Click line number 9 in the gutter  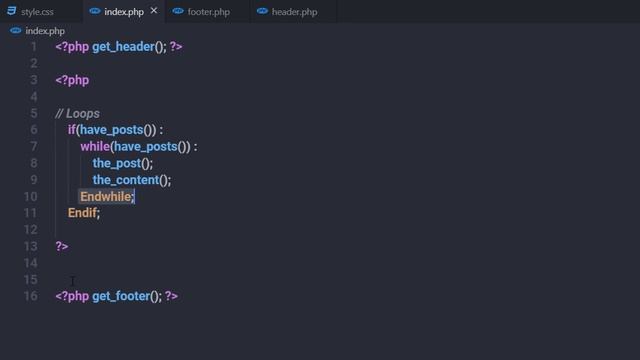[33, 180]
